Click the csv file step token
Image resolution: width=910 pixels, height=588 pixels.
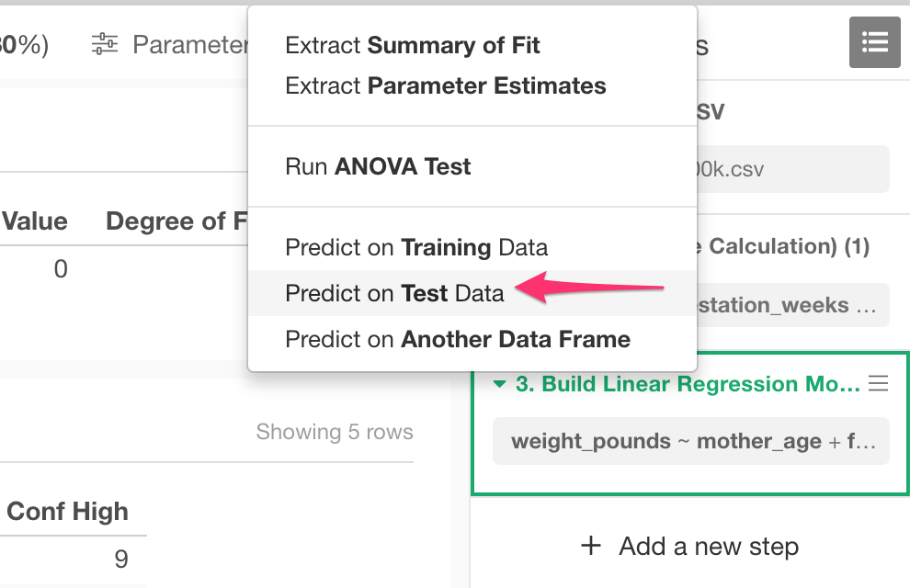(792, 169)
